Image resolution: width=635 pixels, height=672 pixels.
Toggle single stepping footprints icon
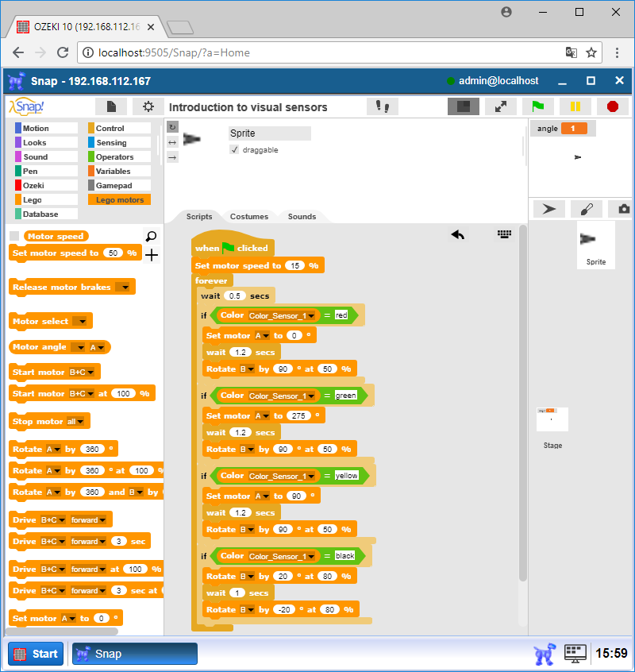tap(383, 106)
